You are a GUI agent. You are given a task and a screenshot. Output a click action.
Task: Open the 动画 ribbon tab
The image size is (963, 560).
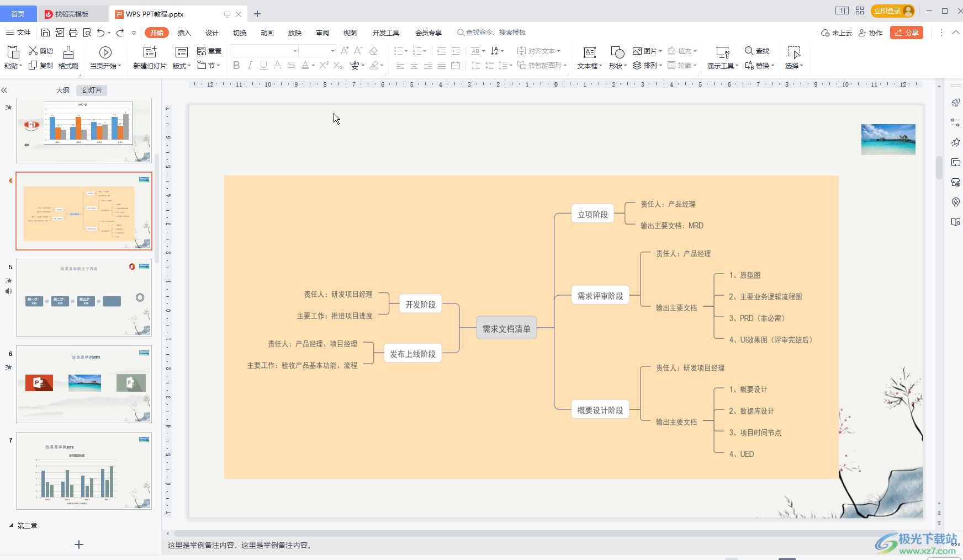[x=267, y=33]
